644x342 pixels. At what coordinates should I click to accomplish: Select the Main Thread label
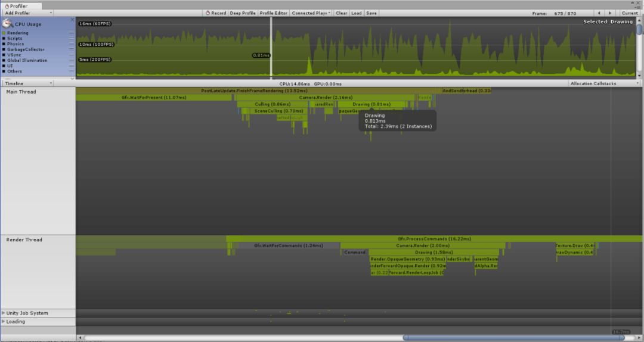21,92
